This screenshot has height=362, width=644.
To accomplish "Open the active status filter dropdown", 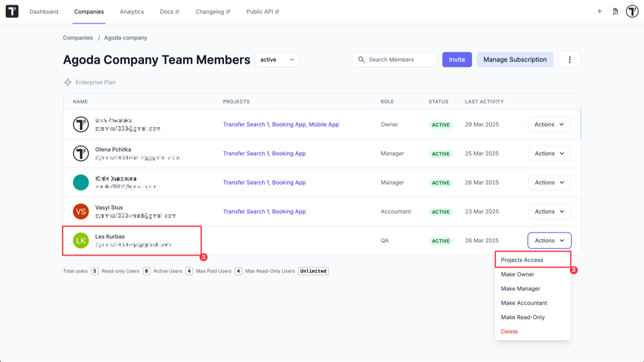I will (x=277, y=59).
